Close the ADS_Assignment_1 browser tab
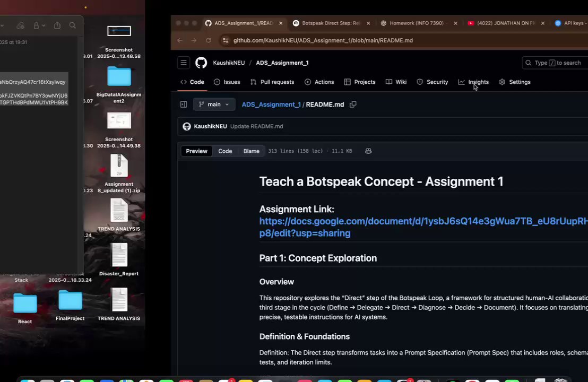The image size is (588, 382). coord(281,23)
